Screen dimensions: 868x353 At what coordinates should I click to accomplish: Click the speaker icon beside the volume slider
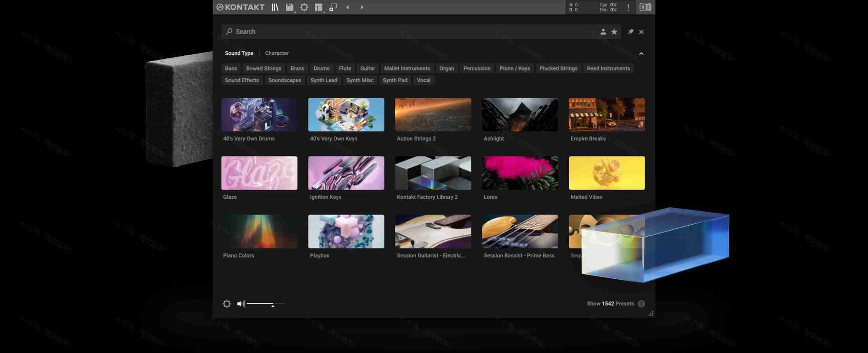click(x=241, y=304)
